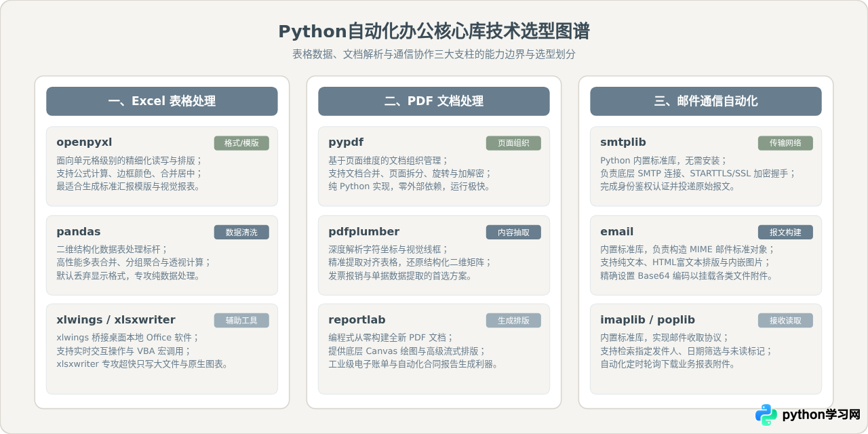
Task: Click the line 完成身份鉴权认证并投递原始报文
Action: 668,186
